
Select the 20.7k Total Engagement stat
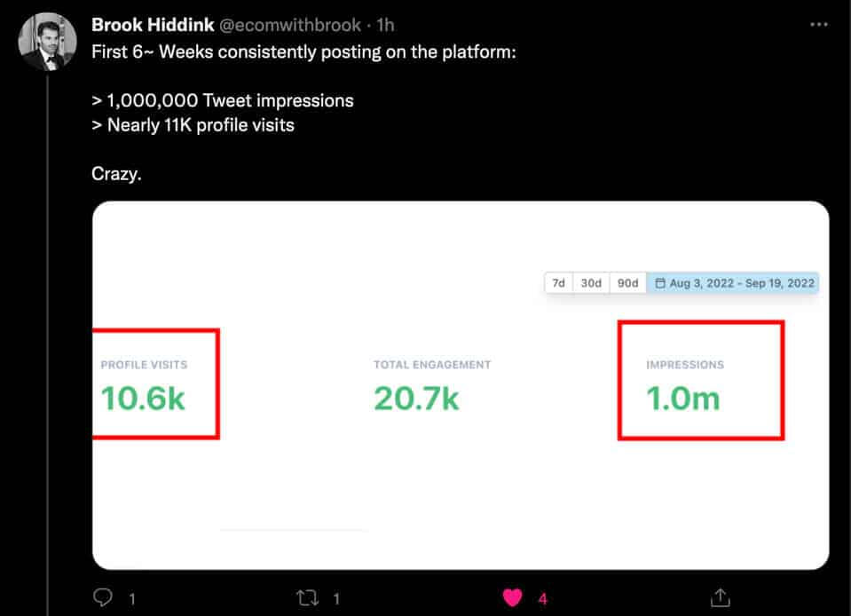coord(416,398)
